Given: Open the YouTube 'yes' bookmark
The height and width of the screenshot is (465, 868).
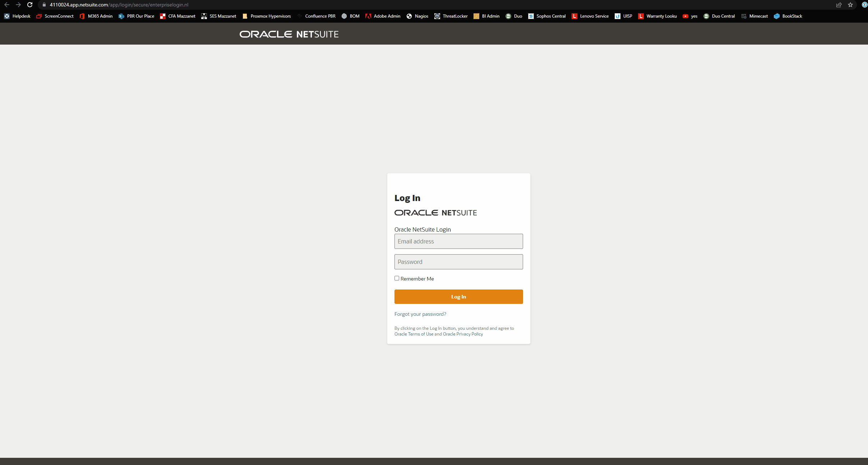Looking at the screenshot, I should (690, 16).
